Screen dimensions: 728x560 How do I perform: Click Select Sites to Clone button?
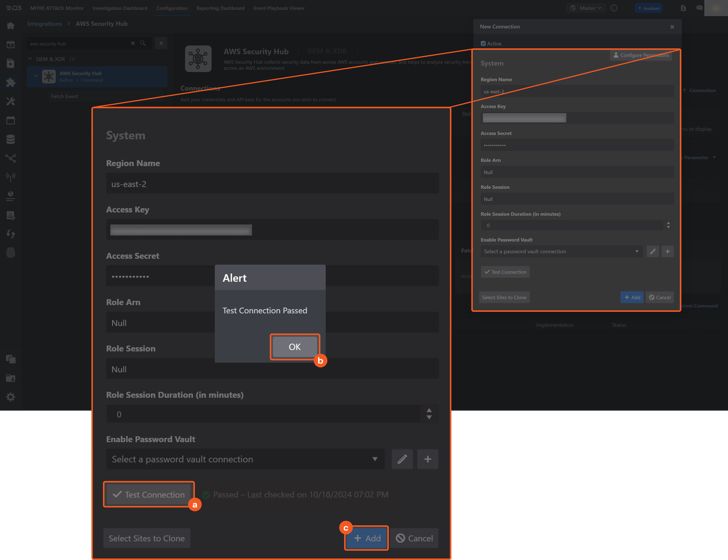[x=147, y=538]
